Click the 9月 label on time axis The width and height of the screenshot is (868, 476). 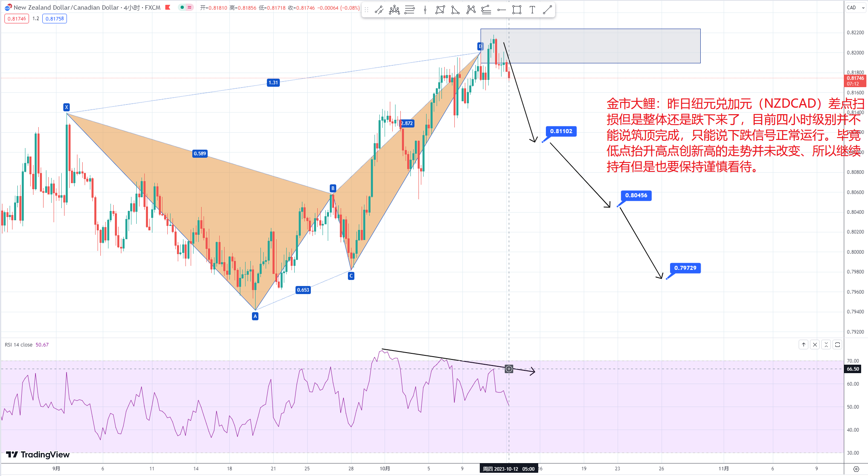pyautogui.click(x=56, y=469)
